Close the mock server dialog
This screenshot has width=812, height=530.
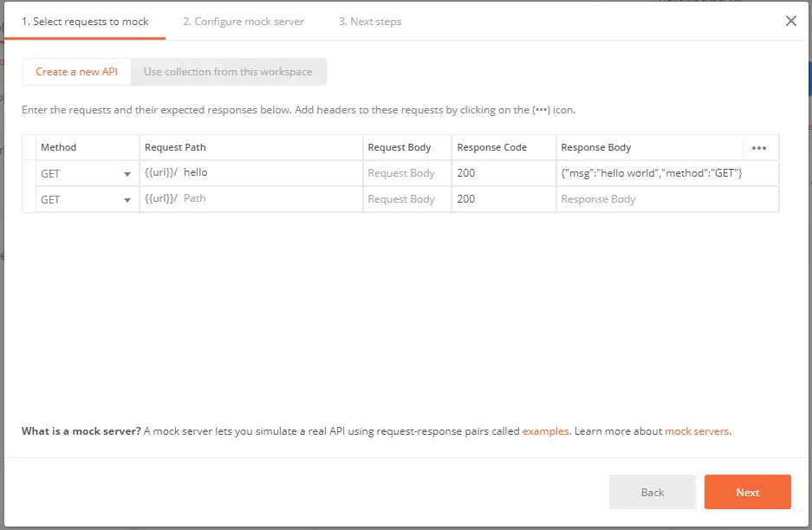[x=790, y=21]
